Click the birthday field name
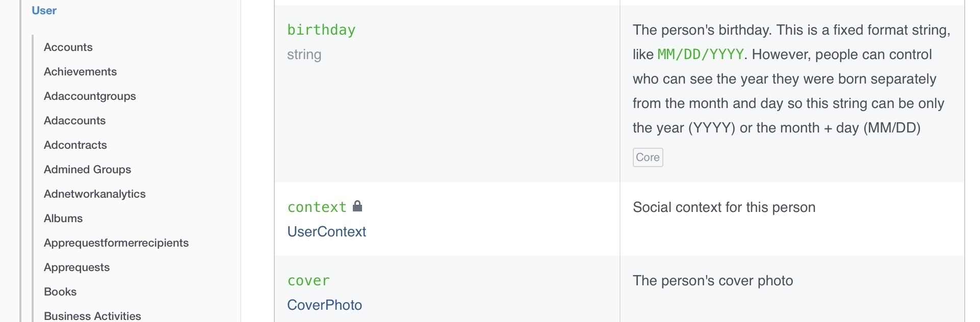 pyautogui.click(x=321, y=30)
